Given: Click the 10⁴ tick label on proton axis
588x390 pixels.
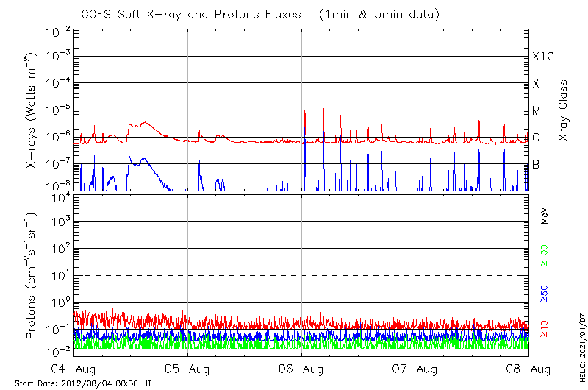Looking at the screenshot, I should 60,195.
